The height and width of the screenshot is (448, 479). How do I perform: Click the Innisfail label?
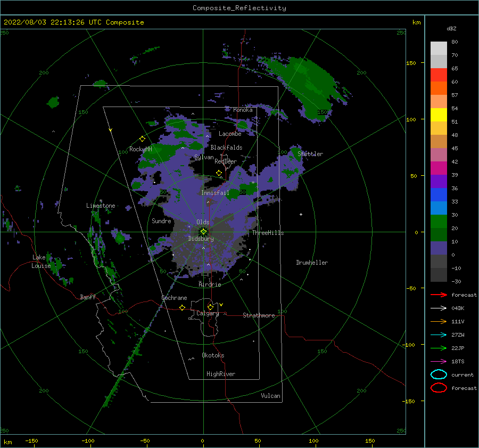(215, 193)
